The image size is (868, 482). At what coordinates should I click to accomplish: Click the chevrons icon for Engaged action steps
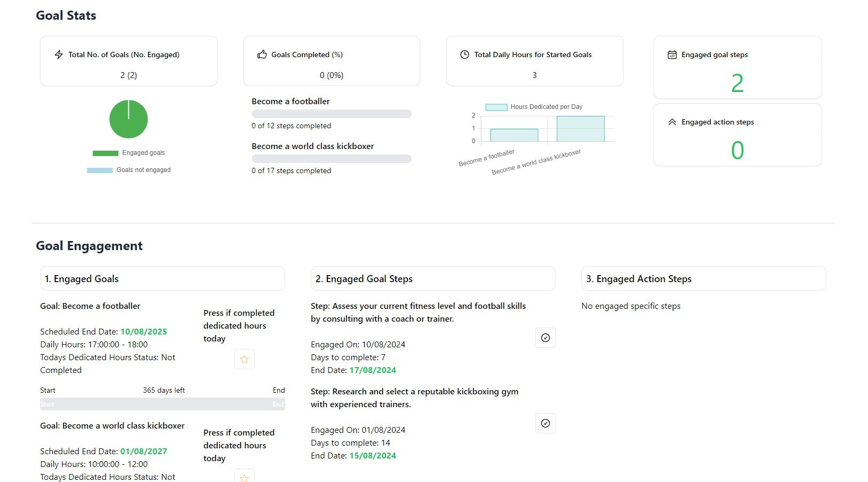[672, 122]
